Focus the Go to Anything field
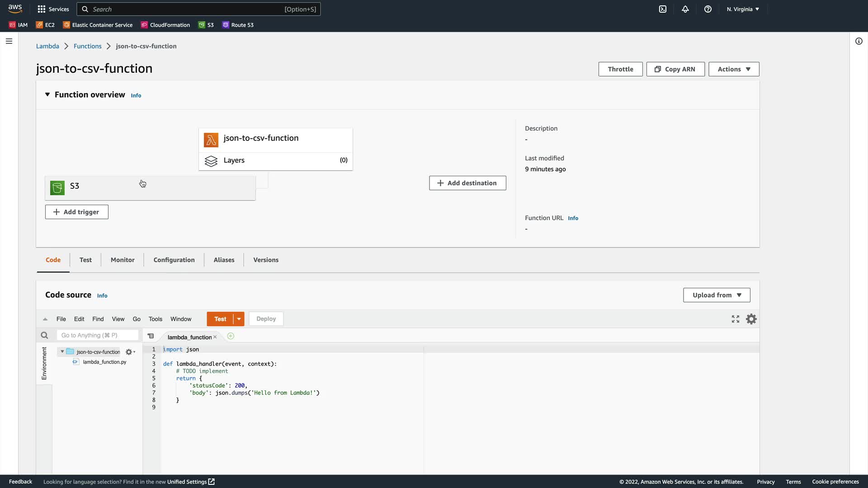Screen dimensions: 868x488 (97, 335)
